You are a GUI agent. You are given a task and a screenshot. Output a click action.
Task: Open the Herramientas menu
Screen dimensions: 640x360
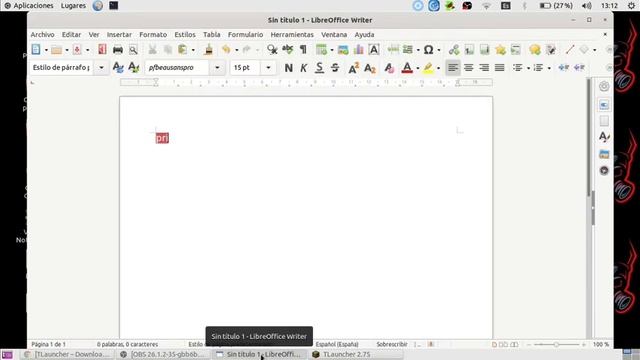point(292,35)
